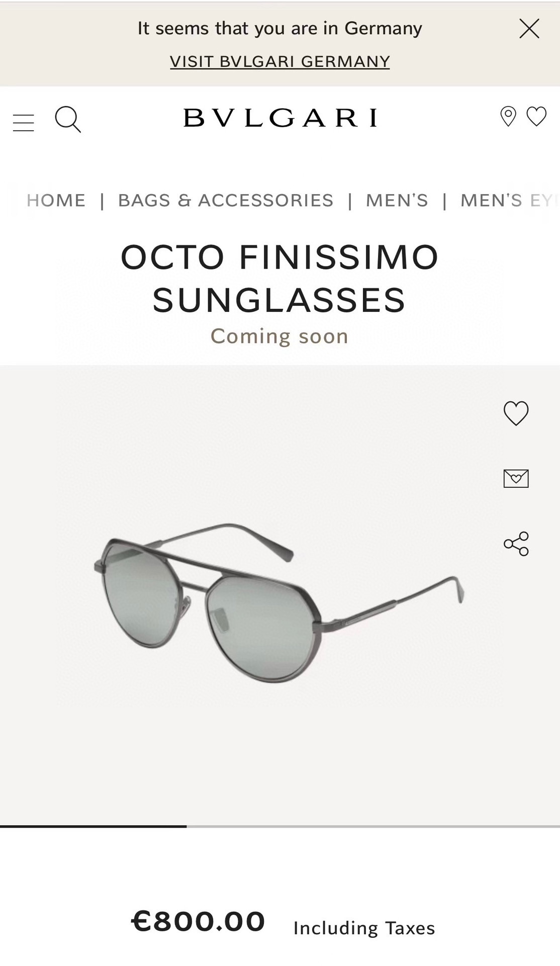Click the Octo Finissimo Sunglasses title
Image resolution: width=560 pixels, height=966 pixels.
[x=279, y=279]
